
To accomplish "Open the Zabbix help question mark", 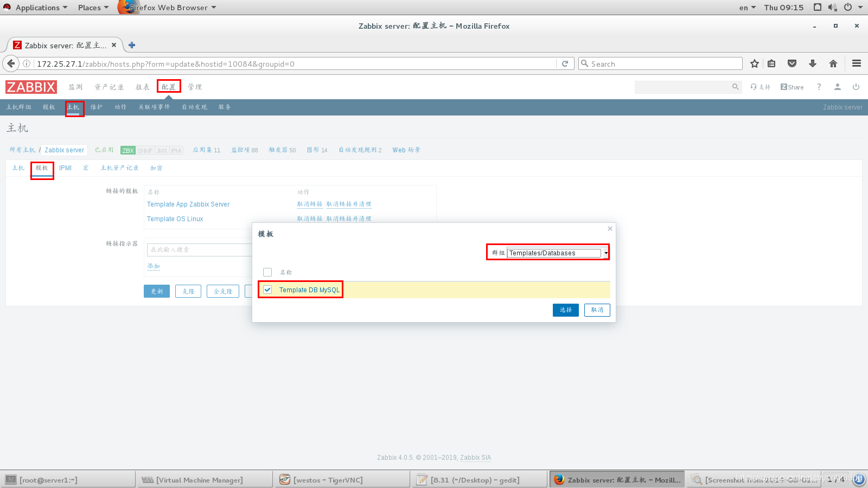I will [819, 87].
